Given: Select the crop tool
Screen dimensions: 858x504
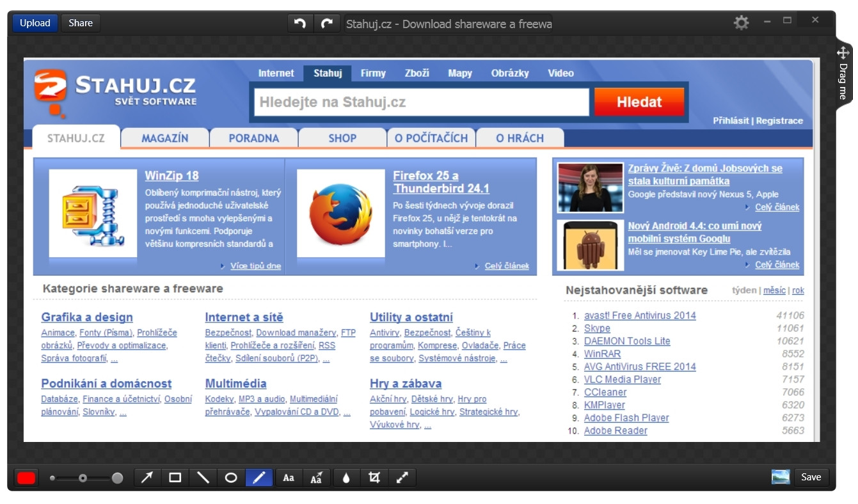Looking at the screenshot, I should pos(374,477).
